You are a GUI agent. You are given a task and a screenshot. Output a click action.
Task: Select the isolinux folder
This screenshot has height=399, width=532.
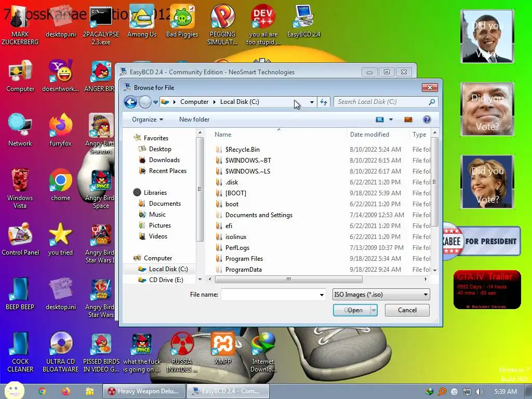[x=236, y=237]
